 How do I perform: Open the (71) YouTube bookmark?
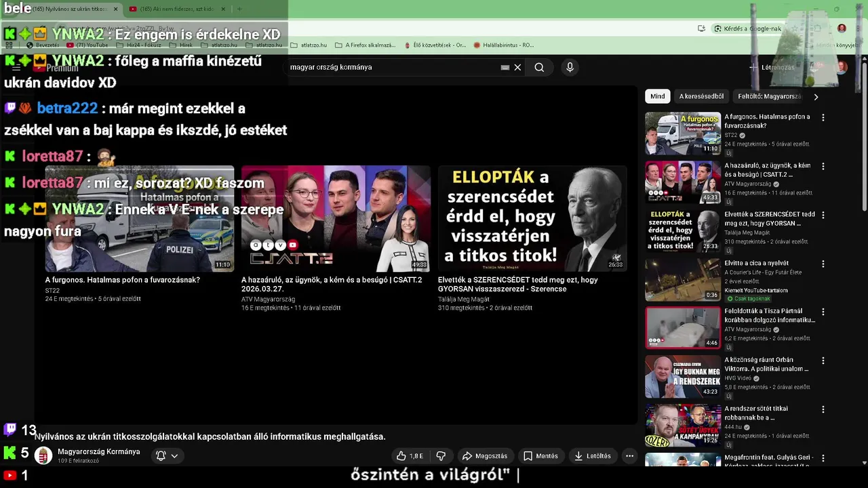point(87,45)
